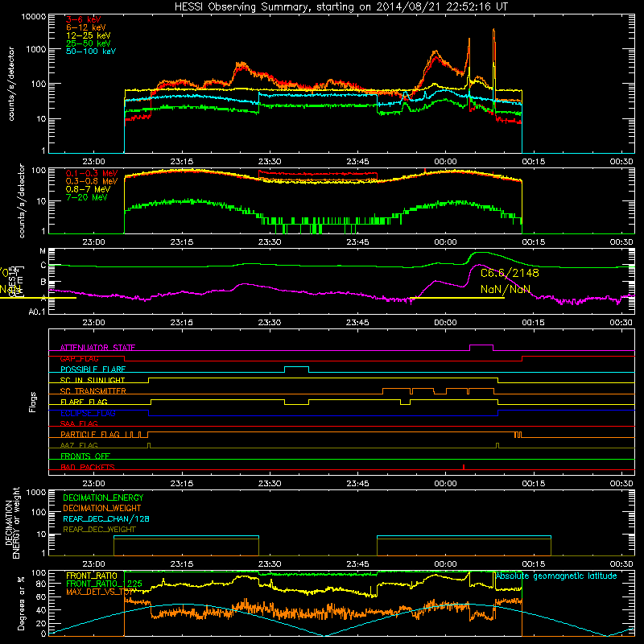This screenshot has width=644, height=644.
Task: Select the FLARE_FLAG label
Action: [84, 402]
